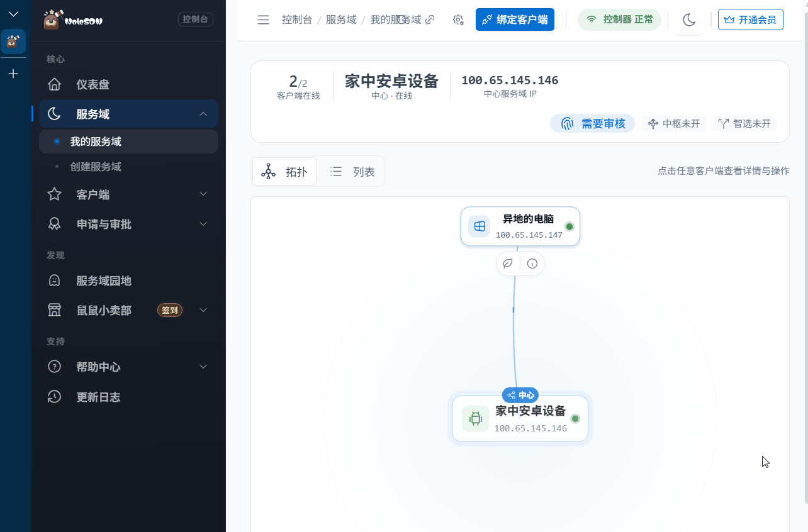Click the 绑定客户端 button
Viewport: 808px width, 532px height.
tap(515, 19)
